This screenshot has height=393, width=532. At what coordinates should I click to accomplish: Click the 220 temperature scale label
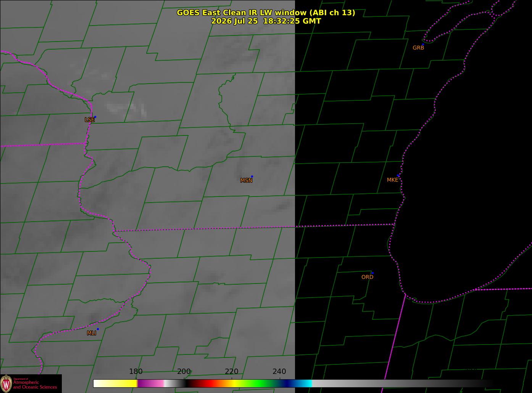232,371
